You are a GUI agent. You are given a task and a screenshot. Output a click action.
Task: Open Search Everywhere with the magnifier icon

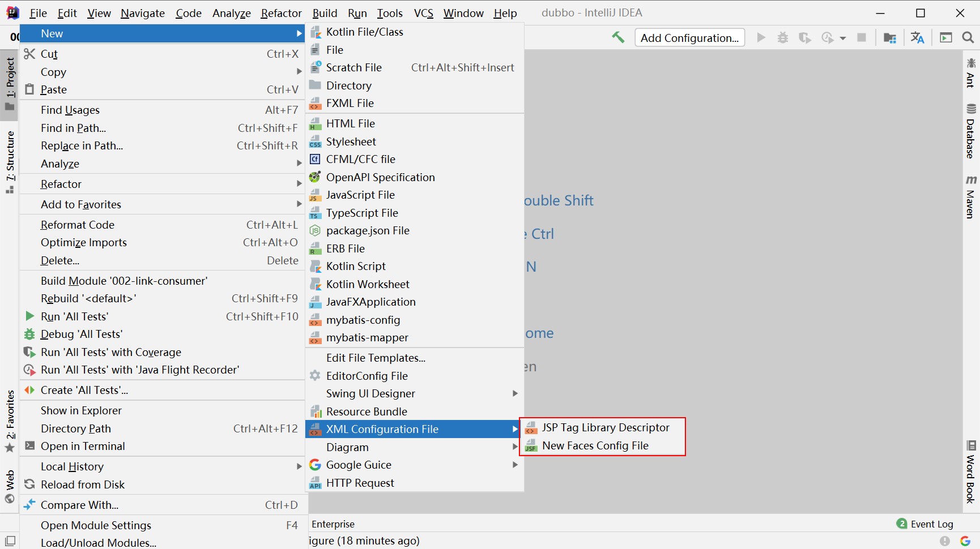coord(967,37)
